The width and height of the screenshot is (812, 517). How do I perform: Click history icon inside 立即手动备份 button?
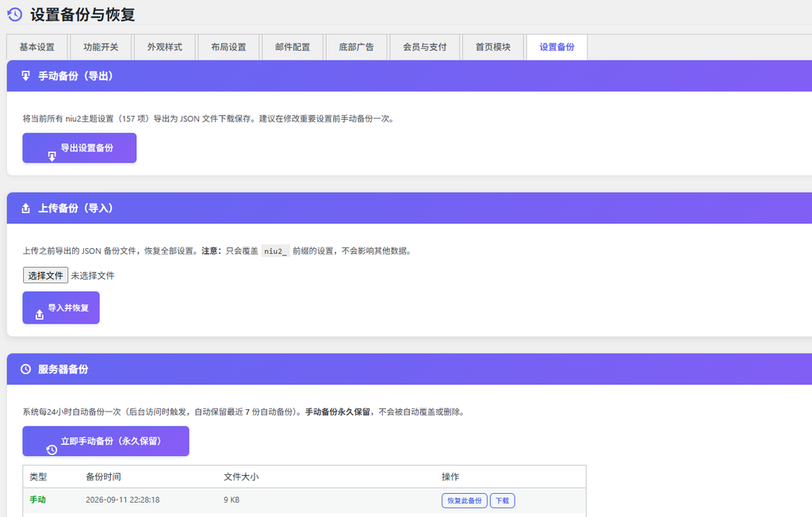[52, 450]
